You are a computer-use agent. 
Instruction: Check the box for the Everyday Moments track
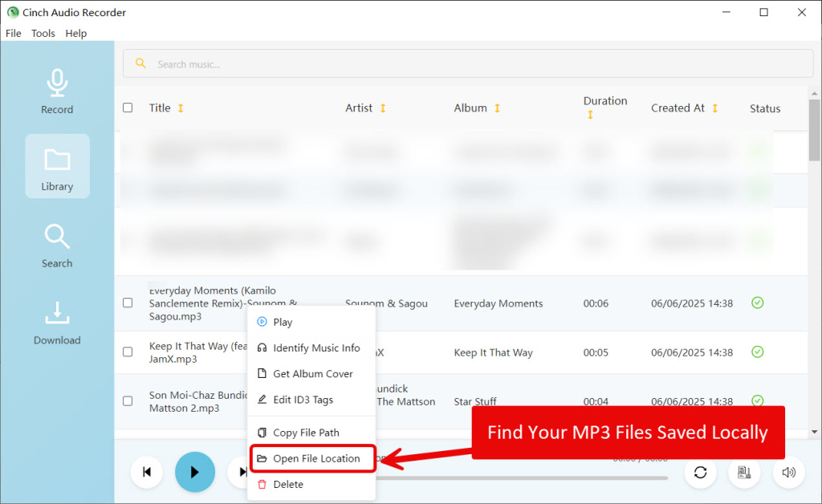128,303
